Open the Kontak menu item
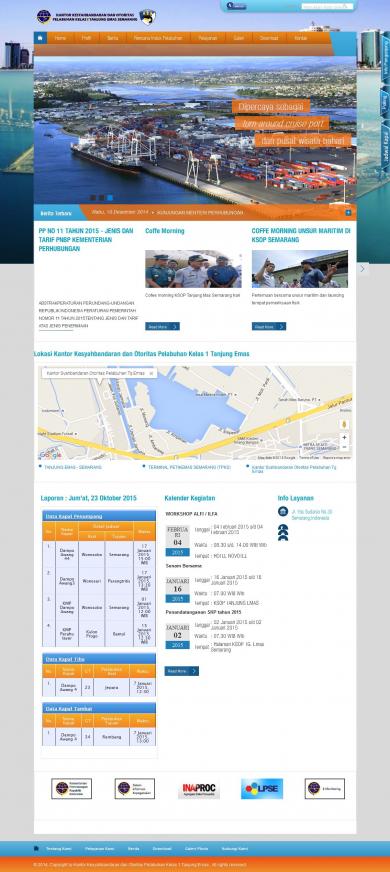 pos(300,38)
